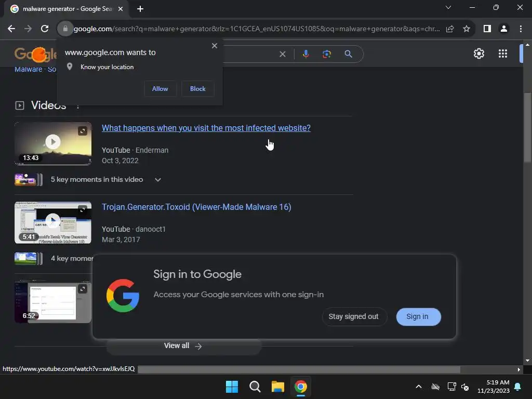This screenshot has height=399, width=532.
Task: Open Trojan.Generator.Toxoid video link
Action: (x=196, y=207)
